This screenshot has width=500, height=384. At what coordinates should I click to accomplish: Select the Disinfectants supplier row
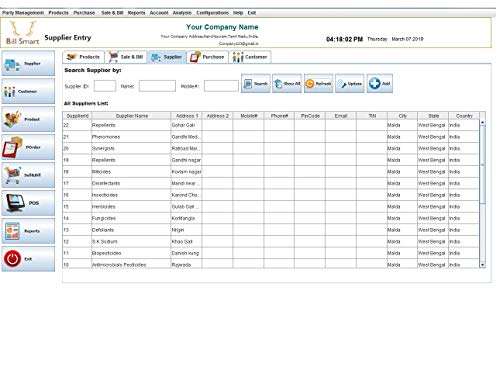271,183
